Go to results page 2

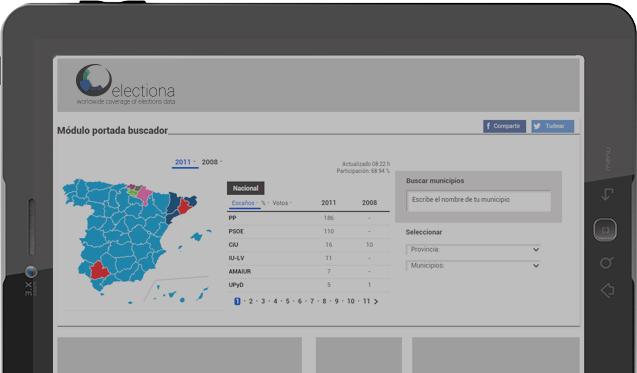pos(251,301)
